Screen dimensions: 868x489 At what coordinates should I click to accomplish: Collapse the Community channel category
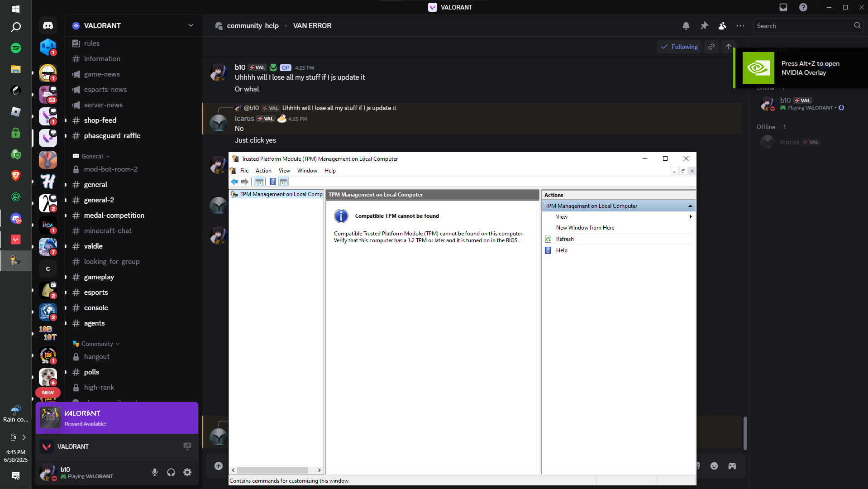pos(96,344)
